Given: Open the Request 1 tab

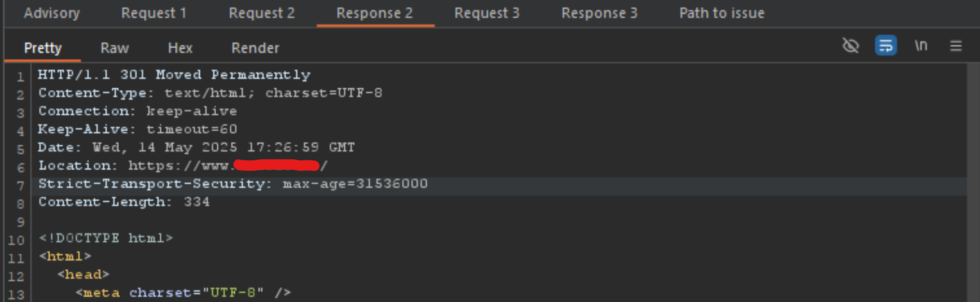Looking at the screenshot, I should (x=153, y=13).
